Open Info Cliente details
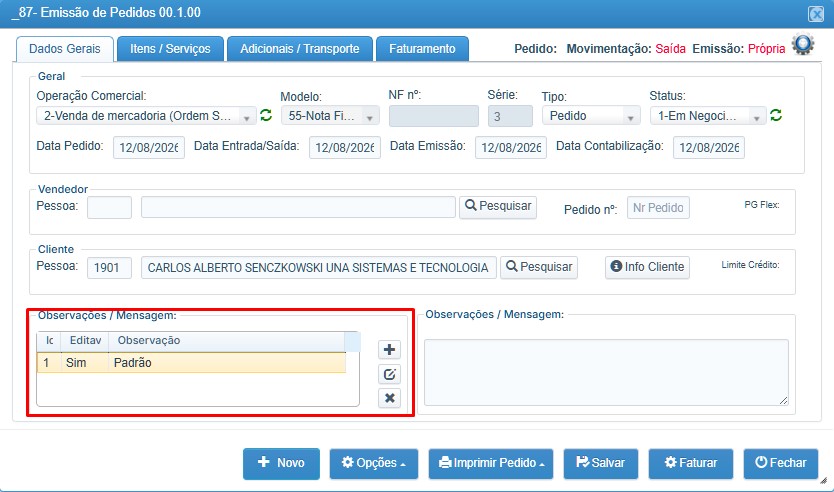The image size is (834, 492). 647,267
